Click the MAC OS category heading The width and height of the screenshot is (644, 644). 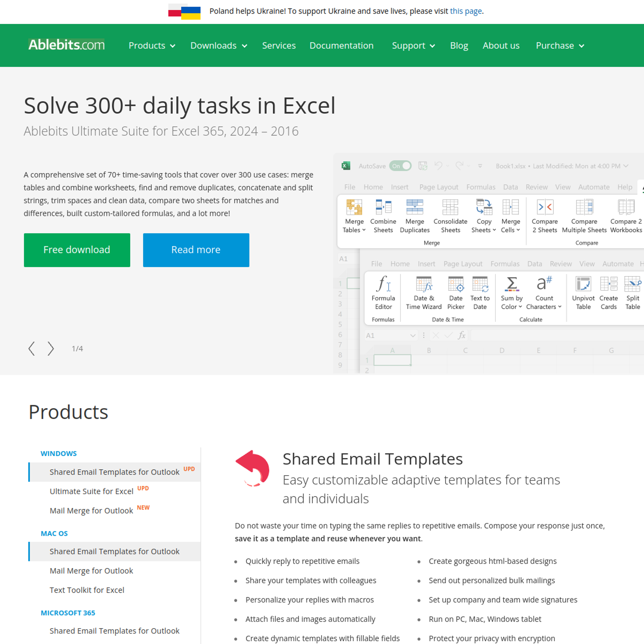[x=54, y=533]
